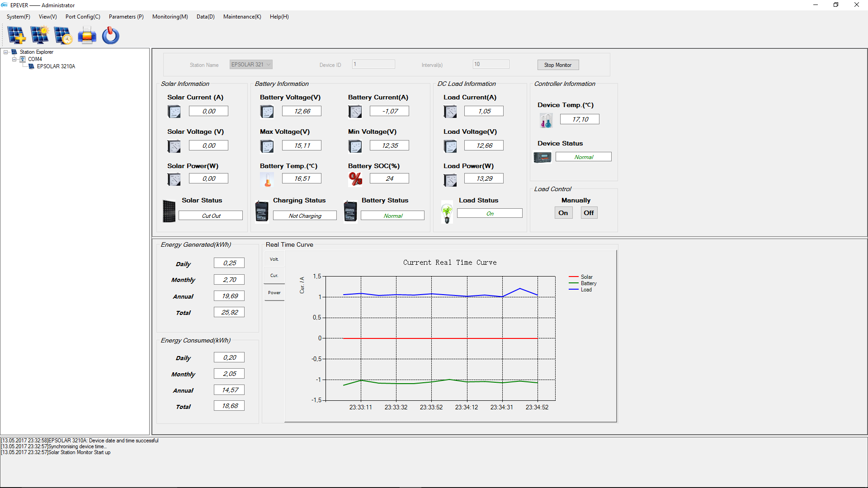The image size is (868, 488).
Task: Collapse the COM4 tree node
Action: tap(14, 59)
